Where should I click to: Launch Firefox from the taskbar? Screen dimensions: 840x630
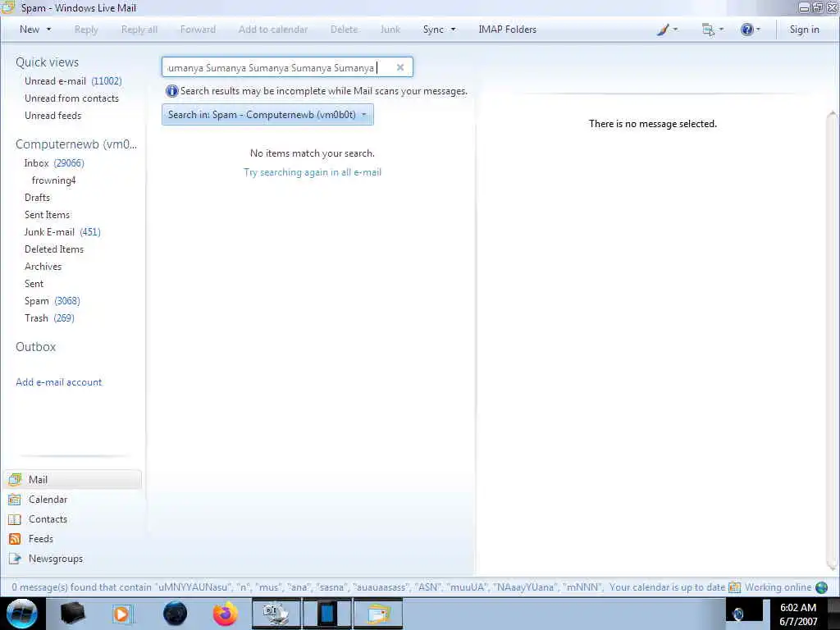(226, 614)
